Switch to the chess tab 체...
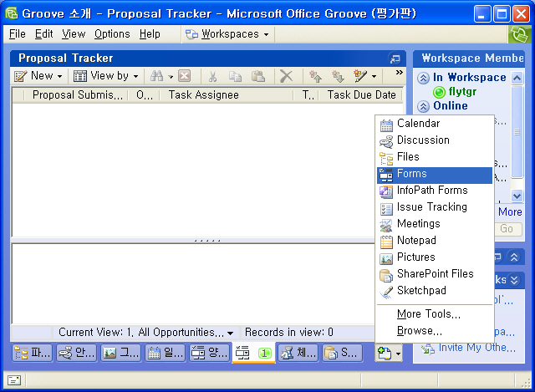 [298, 353]
